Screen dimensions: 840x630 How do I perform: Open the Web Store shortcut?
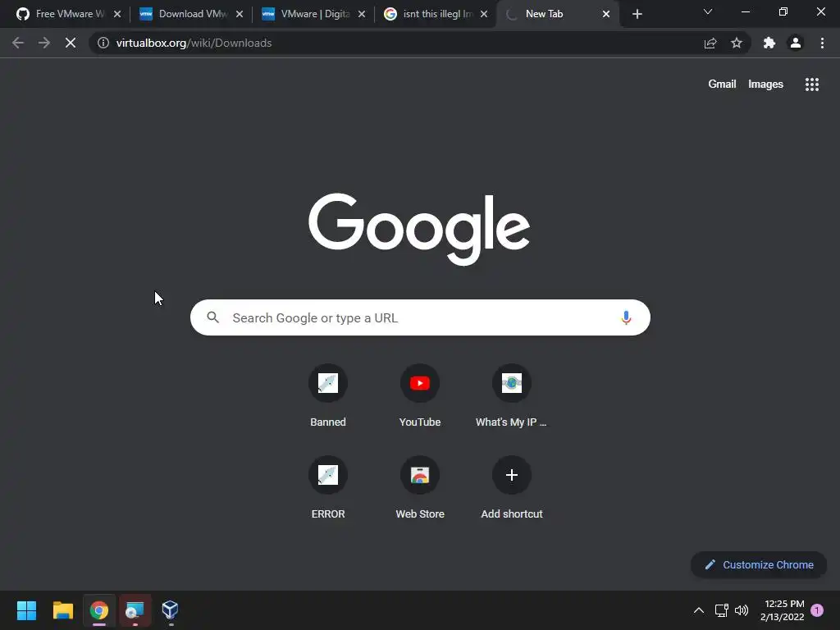point(420,487)
